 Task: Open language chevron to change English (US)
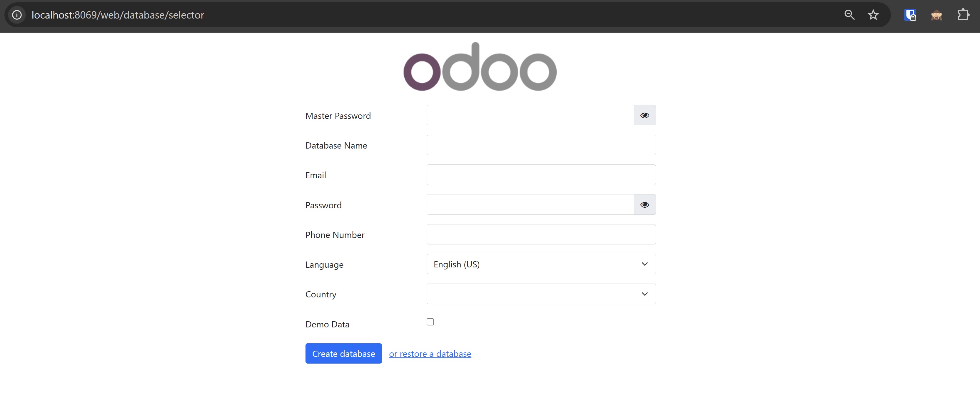tap(645, 264)
